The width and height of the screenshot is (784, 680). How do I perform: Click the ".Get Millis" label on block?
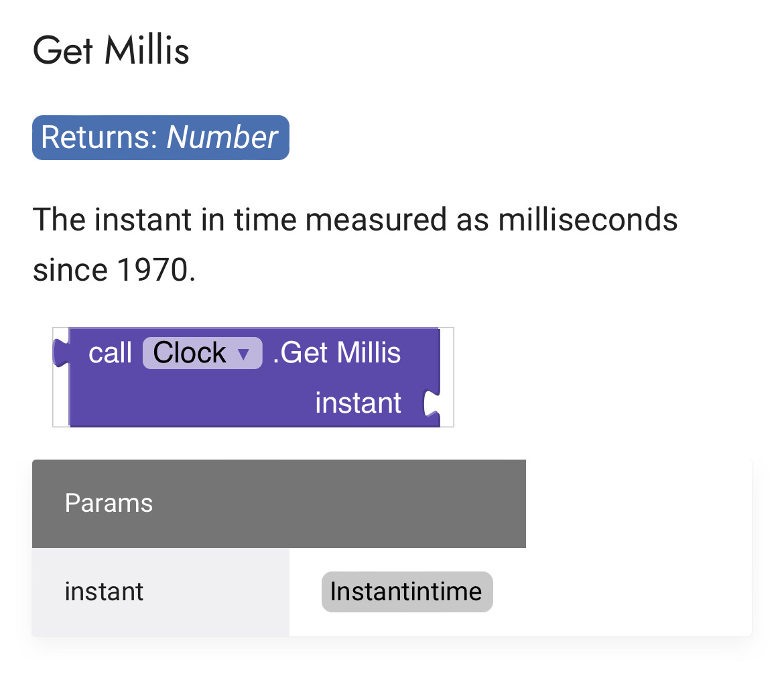point(336,353)
